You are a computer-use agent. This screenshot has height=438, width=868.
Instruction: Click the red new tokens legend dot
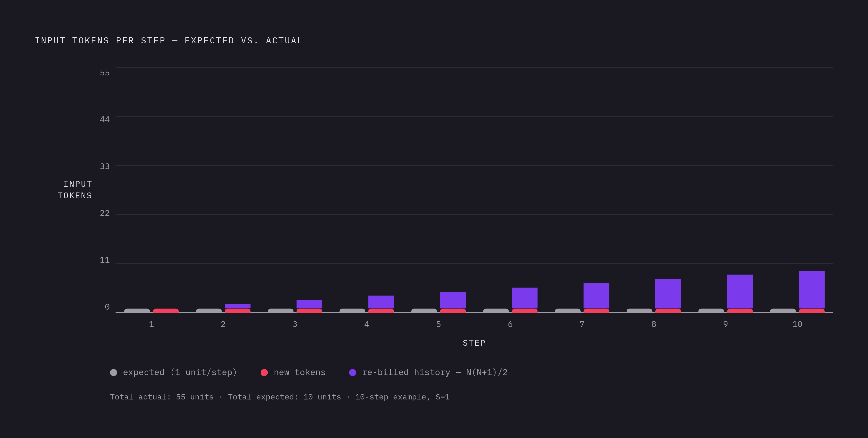click(264, 372)
